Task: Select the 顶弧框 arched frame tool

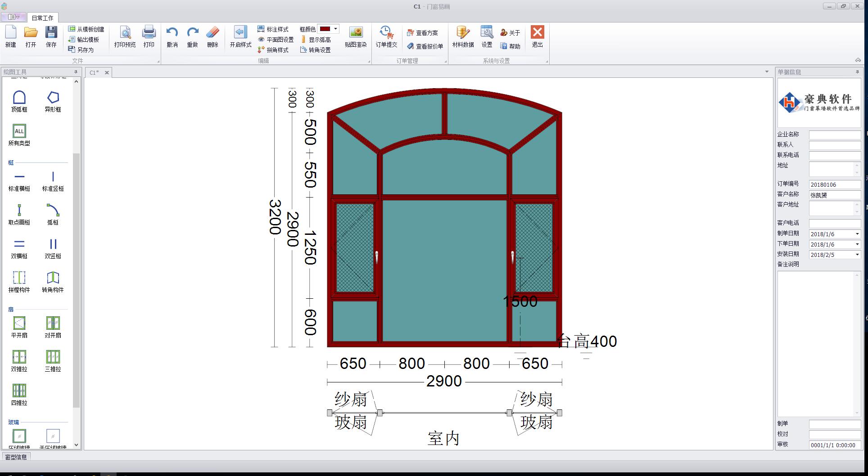Action: [x=19, y=101]
